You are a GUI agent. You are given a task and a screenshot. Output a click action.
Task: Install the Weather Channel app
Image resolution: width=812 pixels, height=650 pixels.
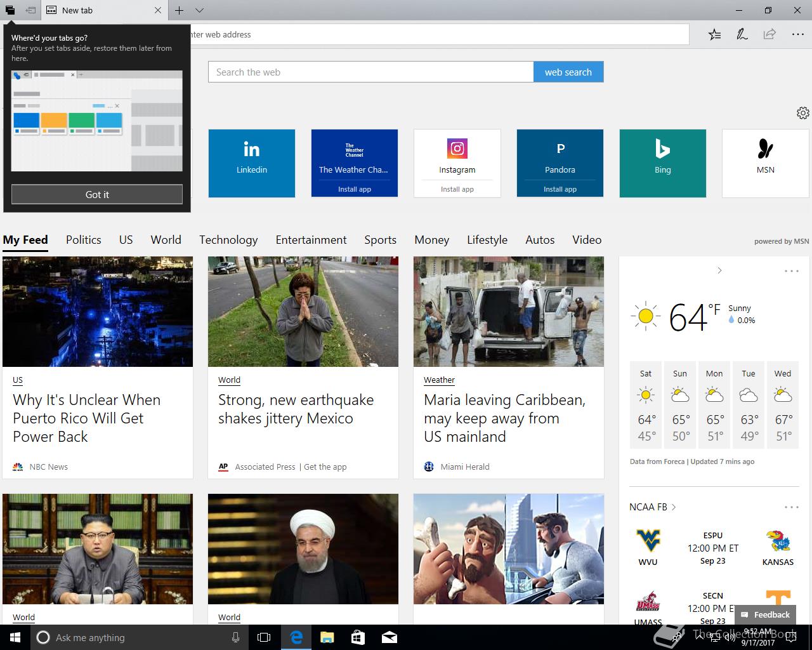point(355,189)
